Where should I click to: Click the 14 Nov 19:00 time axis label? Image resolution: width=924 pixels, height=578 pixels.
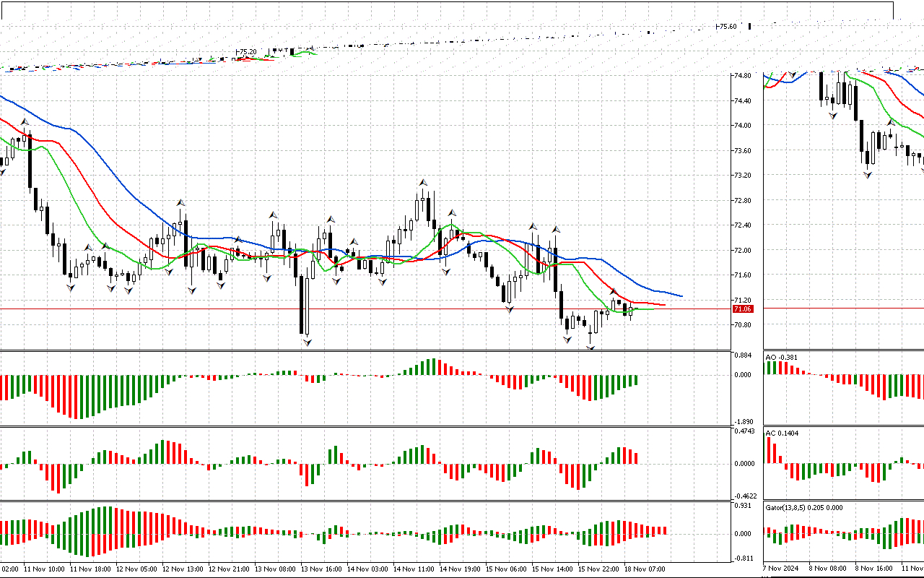pyautogui.click(x=460, y=569)
